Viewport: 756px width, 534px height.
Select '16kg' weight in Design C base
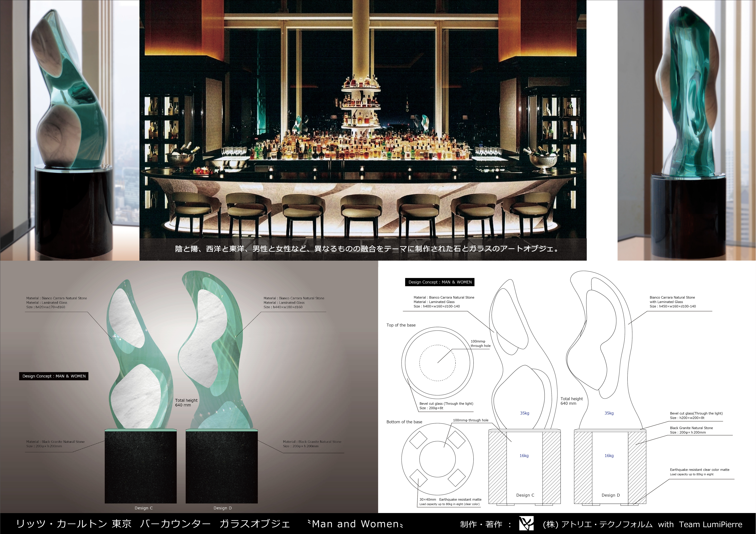pos(524,456)
